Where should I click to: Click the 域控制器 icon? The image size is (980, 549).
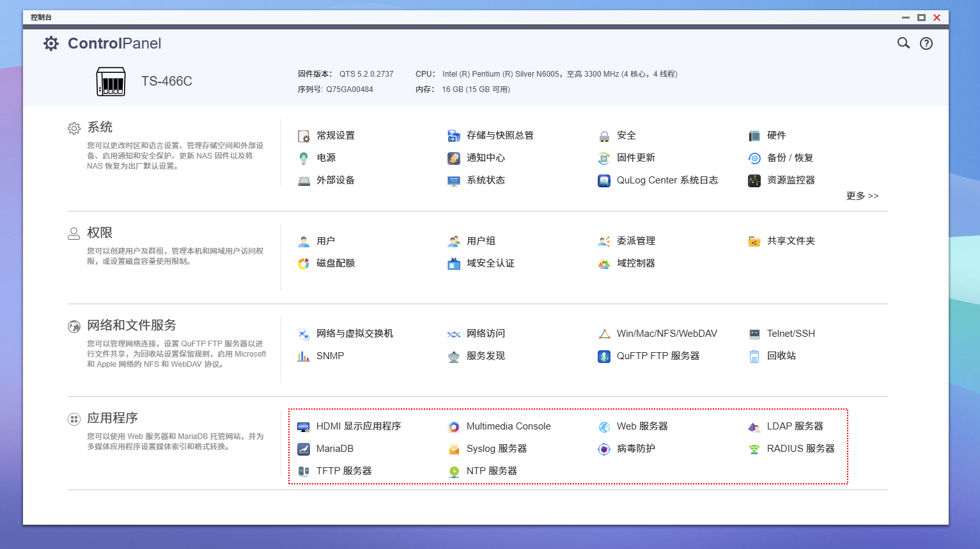[x=604, y=263]
